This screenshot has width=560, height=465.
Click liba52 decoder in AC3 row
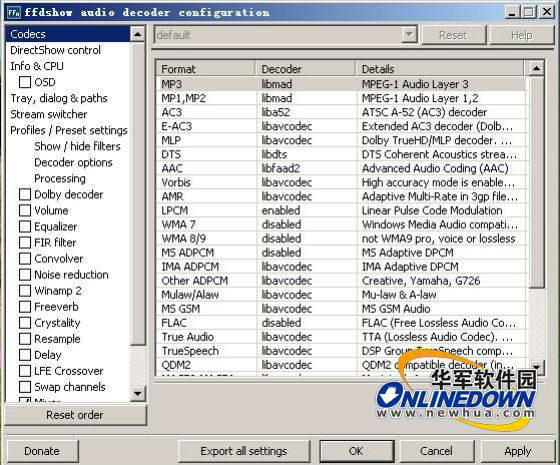click(275, 112)
